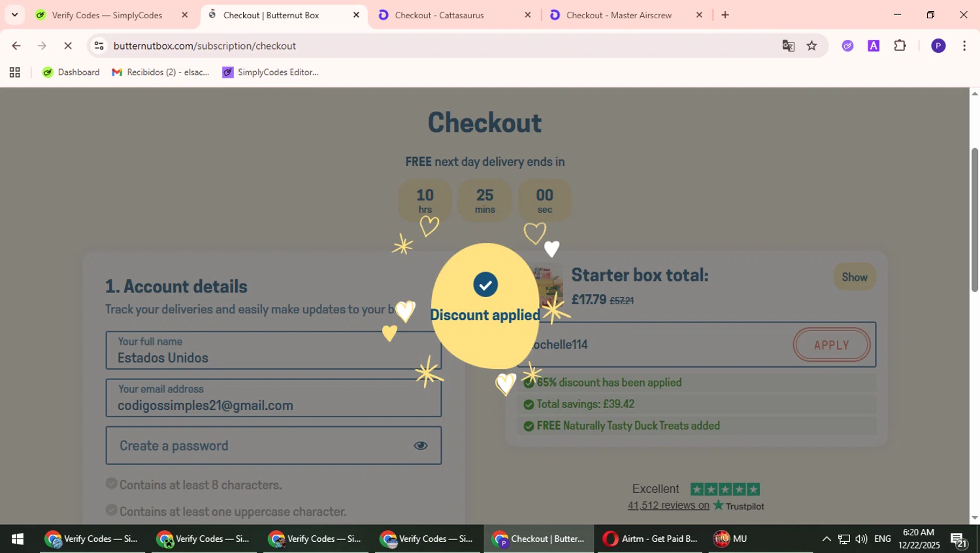Click the Trustpilot logo
The height and width of the screenshot is (553, 980).
tap(738, 505)
